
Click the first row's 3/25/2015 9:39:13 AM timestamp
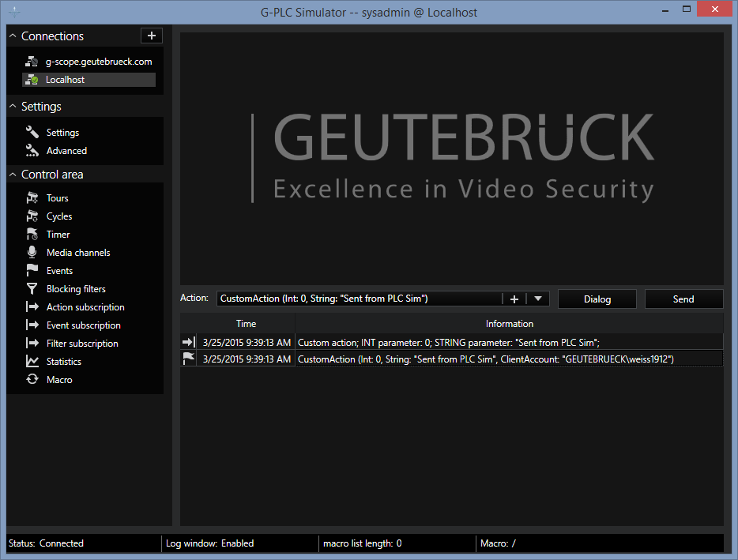247,342
